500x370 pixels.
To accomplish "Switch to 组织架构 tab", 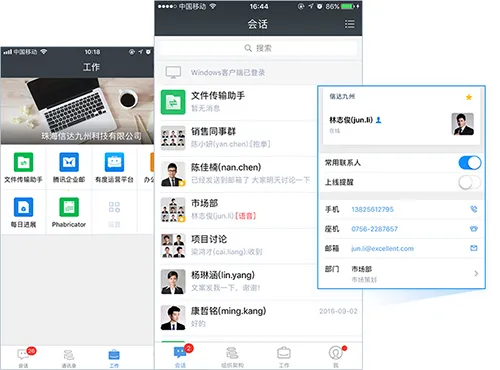I will tap(232, 357).
